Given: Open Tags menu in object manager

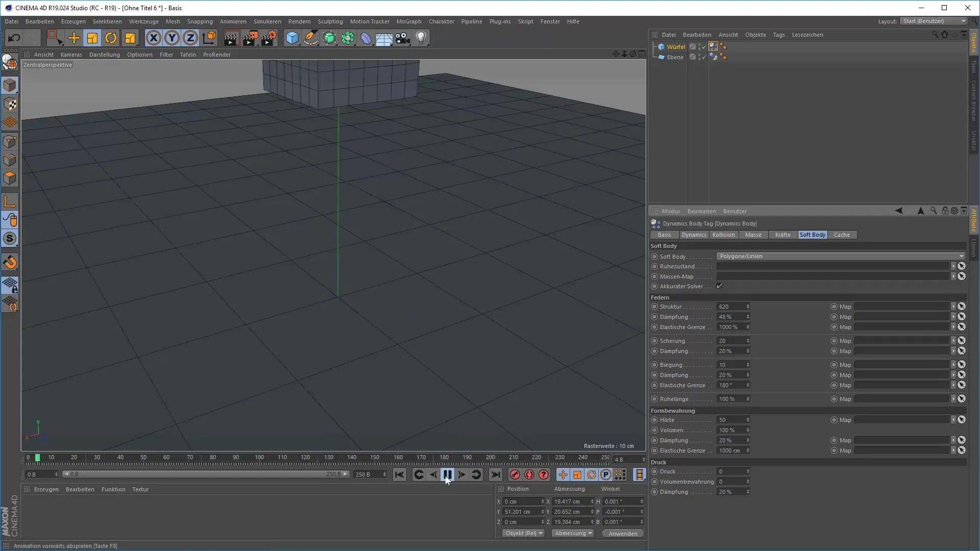Looking at the screenshot, I should [778, 35].
